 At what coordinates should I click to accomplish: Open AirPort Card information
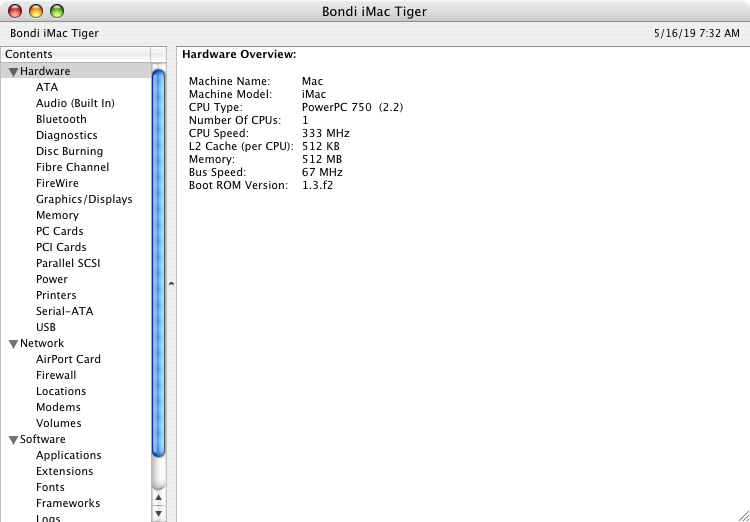pyautogui.click(x=68, y=359)
